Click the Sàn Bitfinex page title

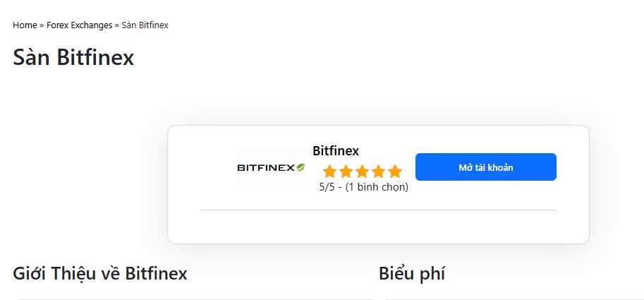click(x=73, y=57)
